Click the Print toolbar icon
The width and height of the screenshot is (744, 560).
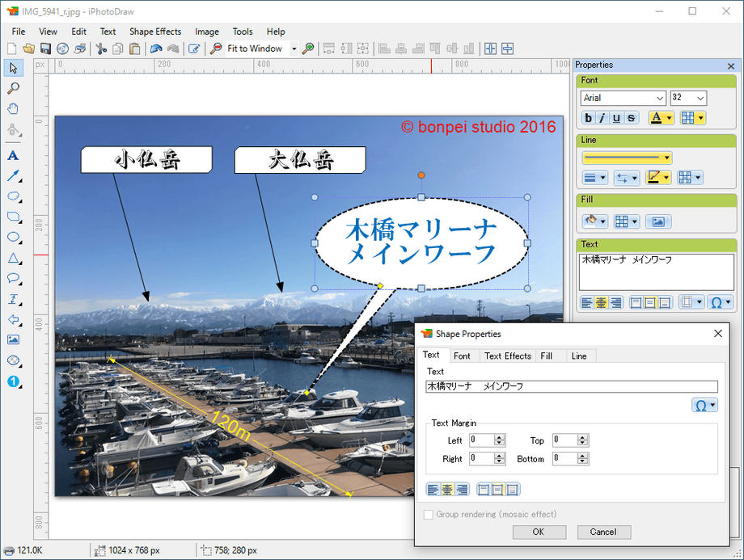(80, 48)
